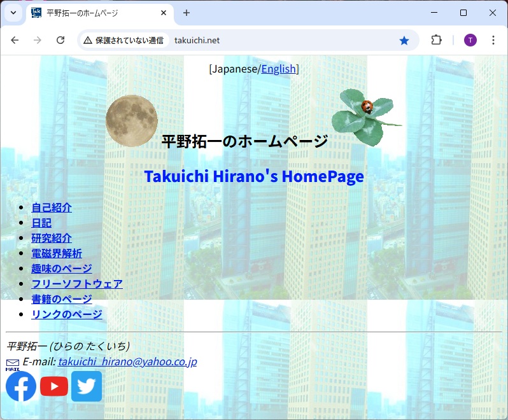Open the 趣味のページ link
Screen dimensions: 508x420
point(62,269)
